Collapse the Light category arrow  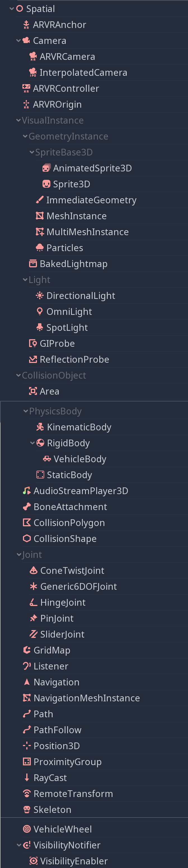[x=25, y=280]
